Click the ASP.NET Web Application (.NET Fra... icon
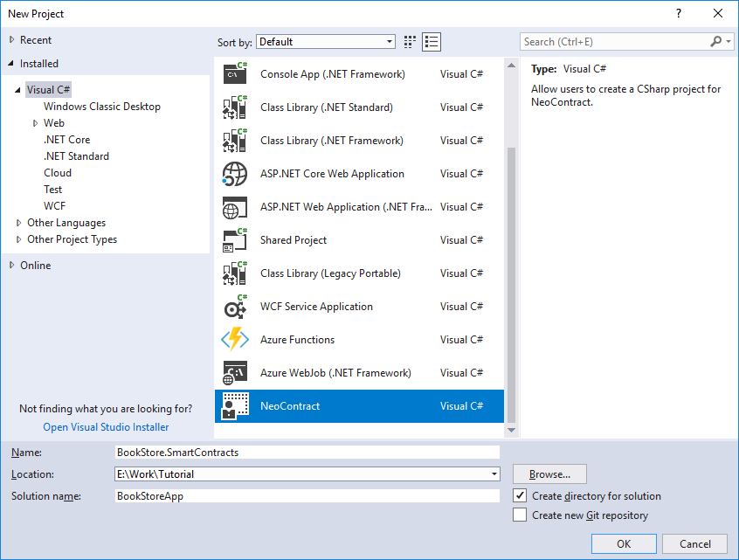The image size is (739, 560). pos(235,207)
